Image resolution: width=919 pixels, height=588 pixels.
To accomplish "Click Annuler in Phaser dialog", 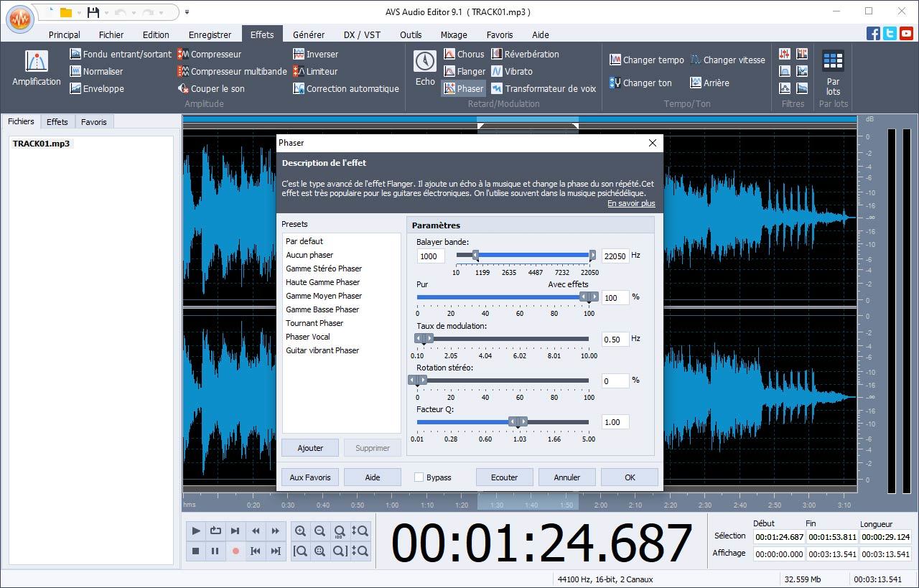I will pyautogui.click(x=567, y=477).
